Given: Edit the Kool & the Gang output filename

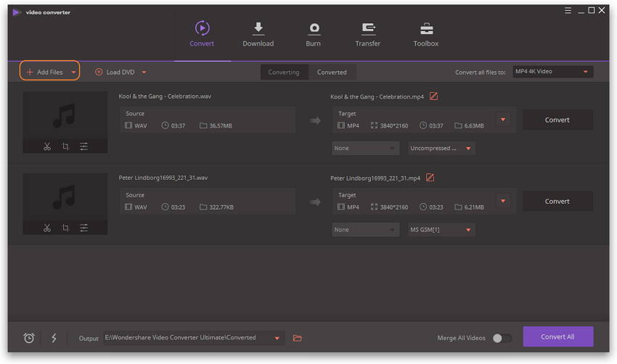Looking at the screenshot, I should 433,96.
